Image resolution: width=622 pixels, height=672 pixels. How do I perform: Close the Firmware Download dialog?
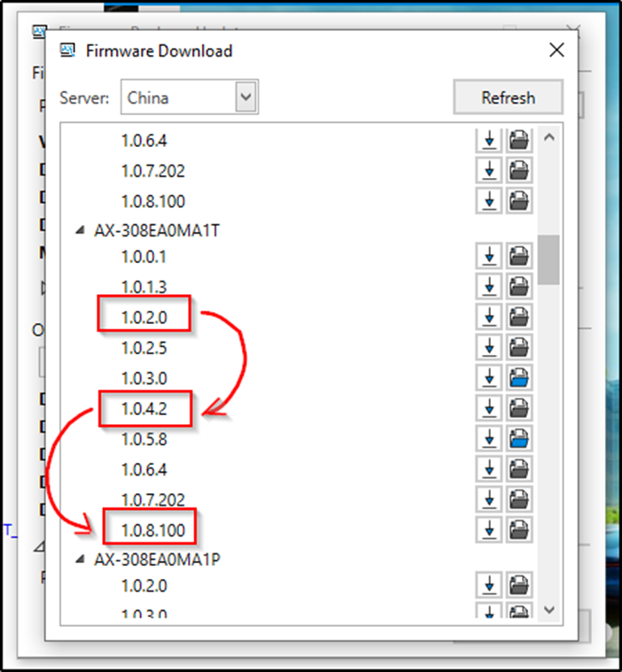click(556, 50)
